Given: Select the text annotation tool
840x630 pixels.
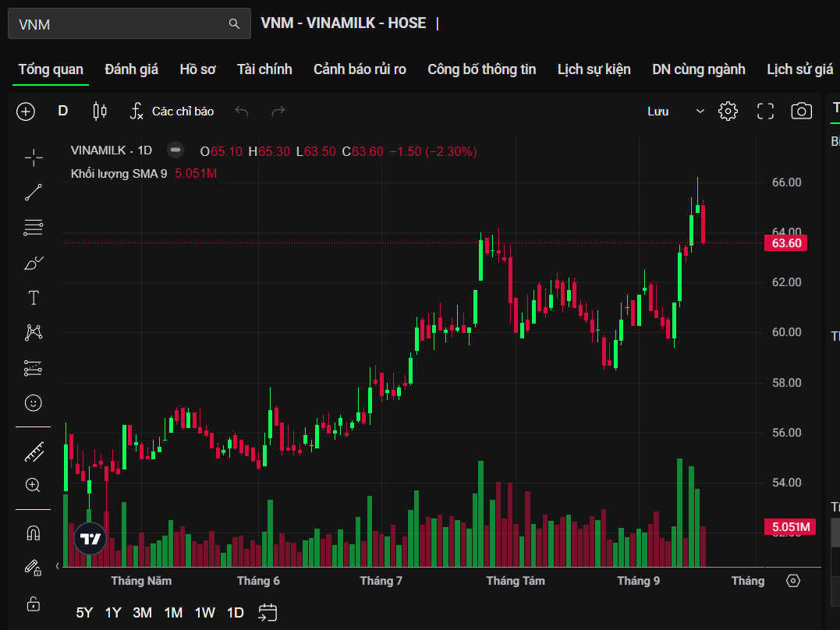Looking at the screenshot, I should tap(34, 298).
